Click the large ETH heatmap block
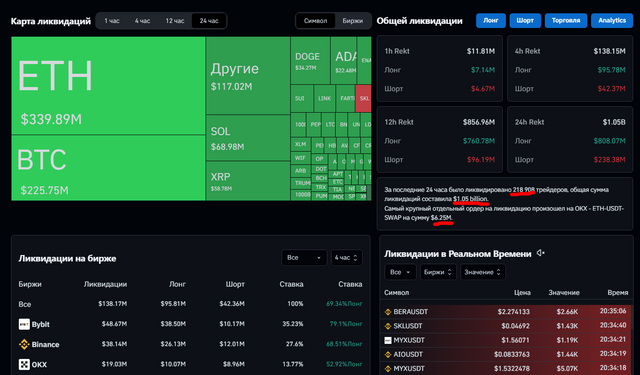This screenshot has height=375, width=640. pyautogui.click(x=108, y=86)
